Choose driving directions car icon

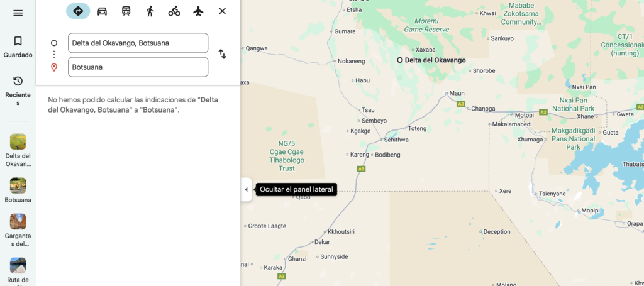[x=102, y=11]
